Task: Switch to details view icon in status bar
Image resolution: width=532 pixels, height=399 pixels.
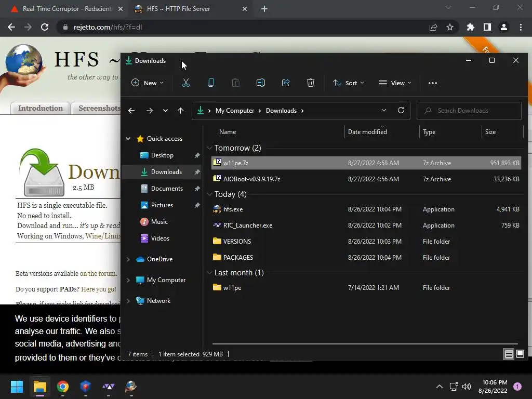Action: tap(509, 354)
